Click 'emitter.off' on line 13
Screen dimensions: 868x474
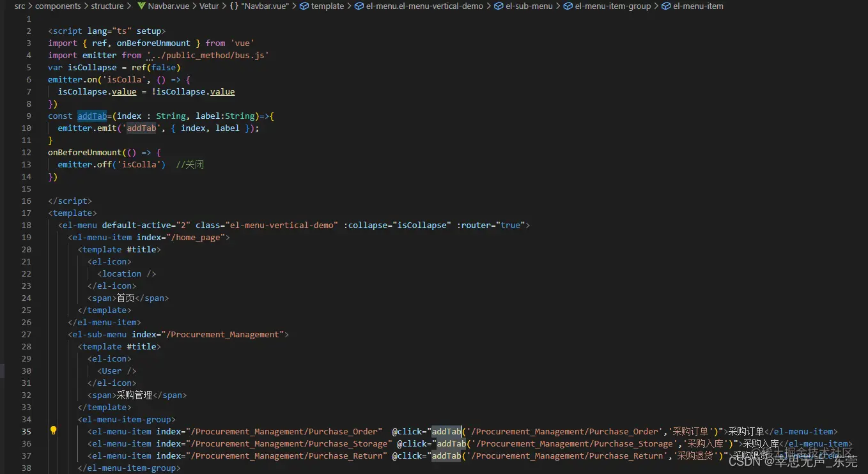84,164
